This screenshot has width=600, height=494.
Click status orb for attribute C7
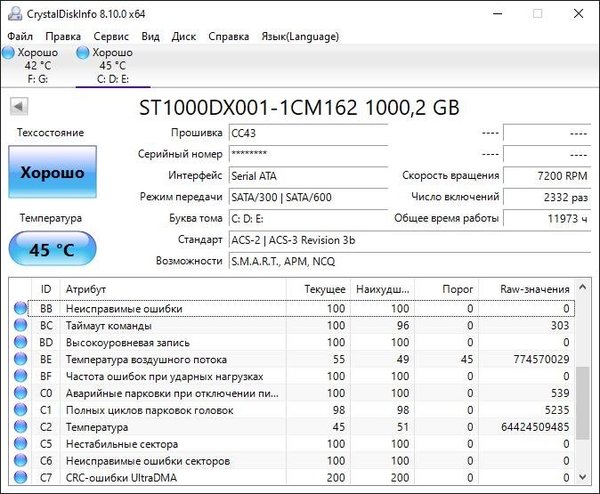point(20,477)
